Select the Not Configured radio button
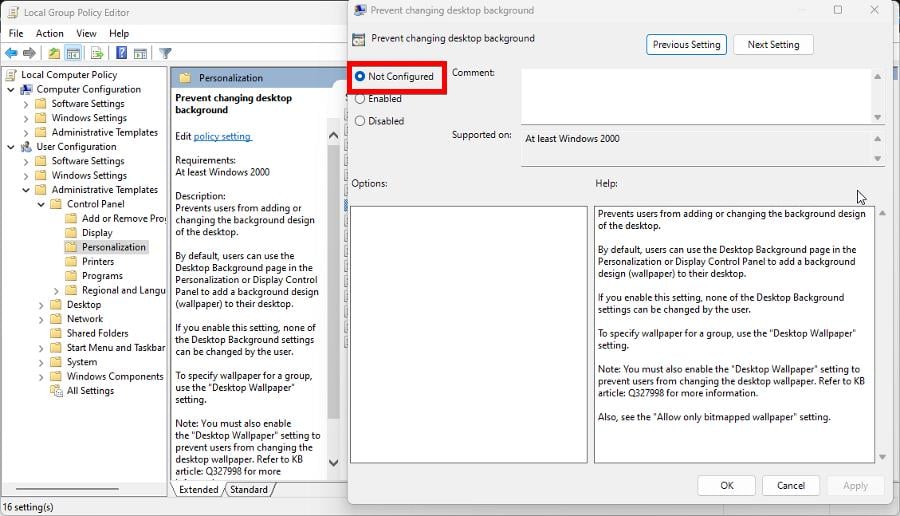 (x=360, y=76)
